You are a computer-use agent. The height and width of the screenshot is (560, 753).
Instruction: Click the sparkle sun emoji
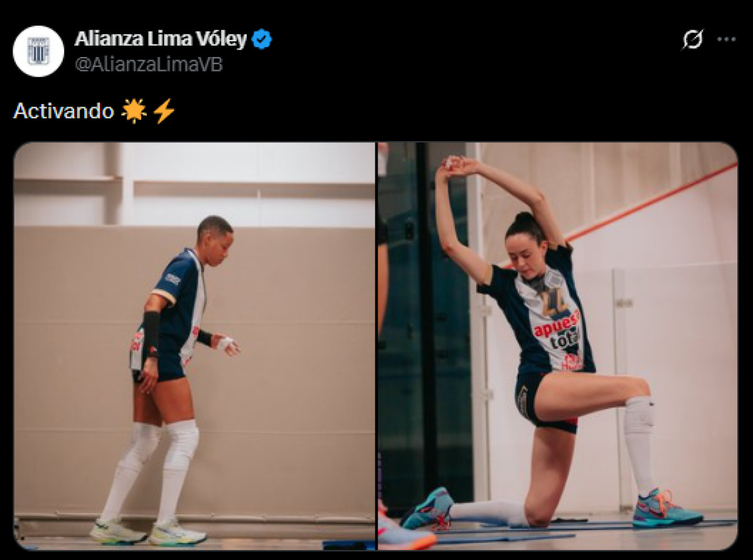[x=134, y=111]
